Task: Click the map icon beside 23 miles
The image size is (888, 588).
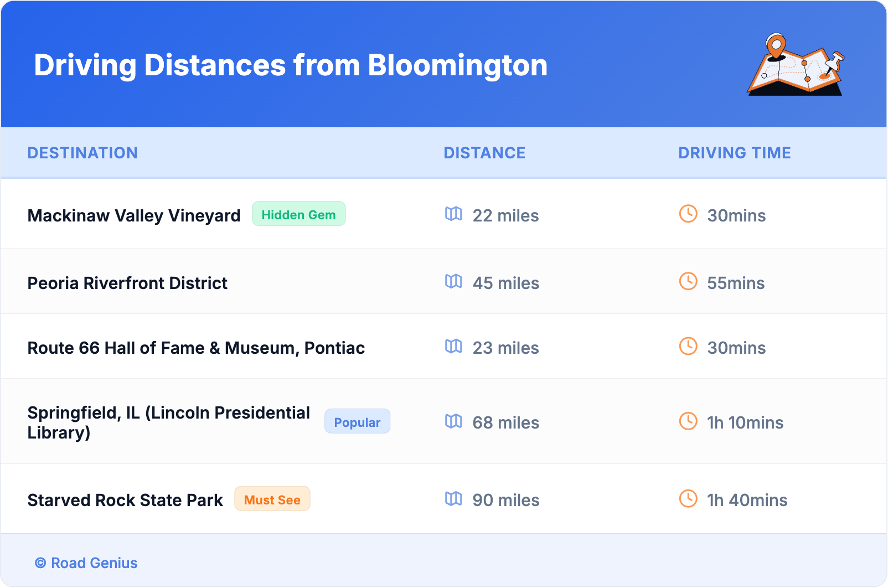Action: tap(453, 346)
